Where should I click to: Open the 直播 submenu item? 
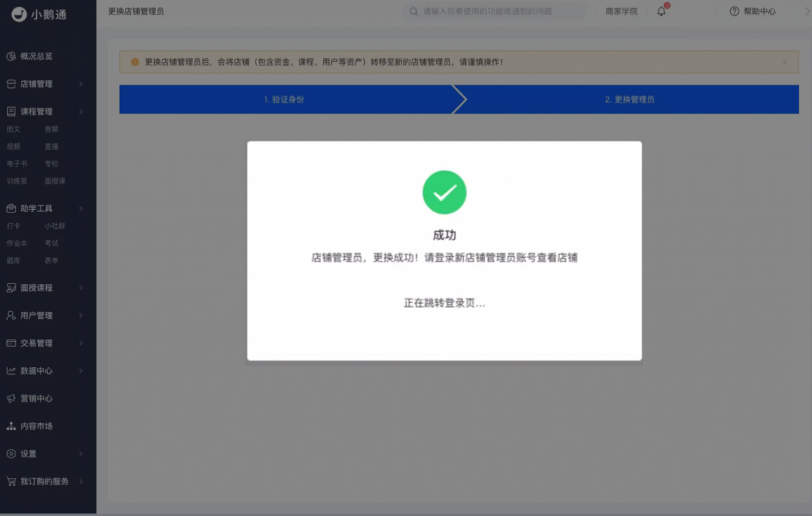tap(51, 146)
